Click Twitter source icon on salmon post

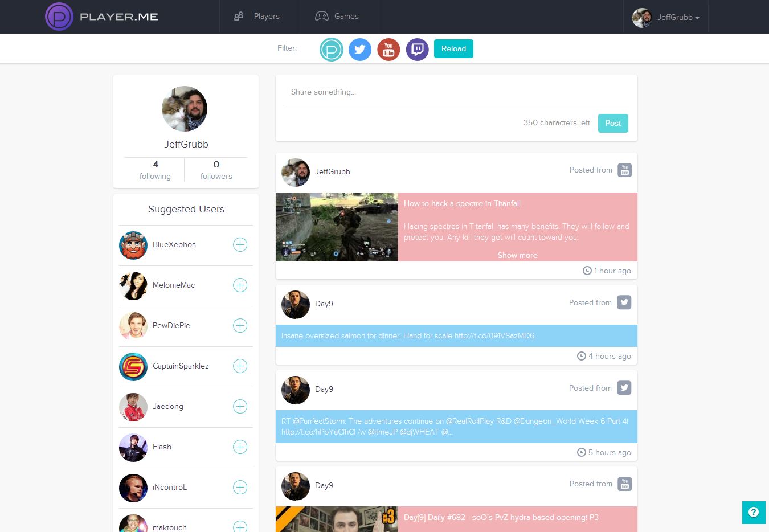pos(624,302)
